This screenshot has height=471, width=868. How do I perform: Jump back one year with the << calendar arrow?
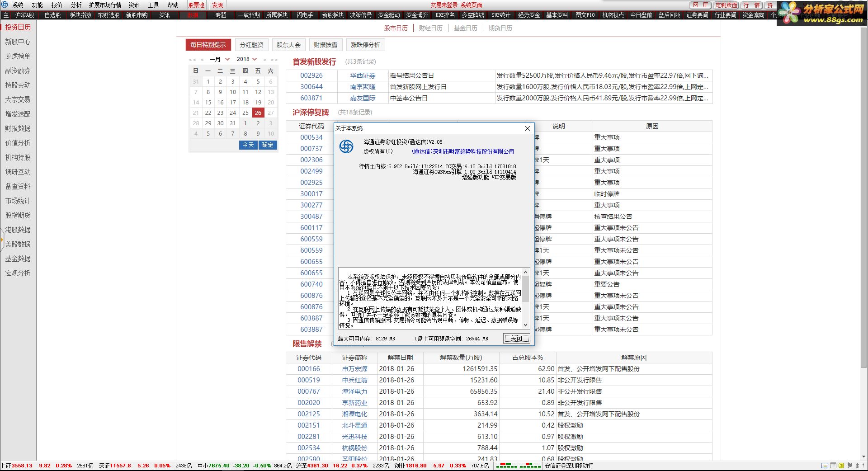(x=193, y=59)
